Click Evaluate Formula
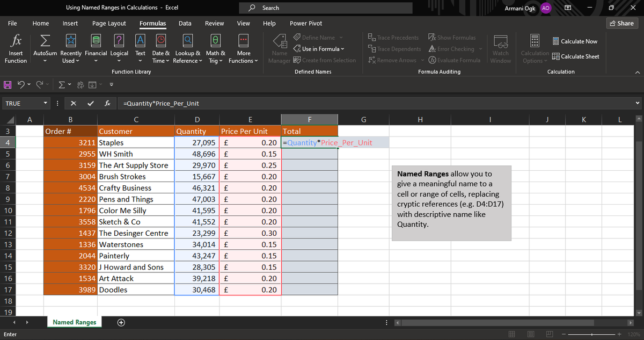This screenshot has width=644, height=340. click(x=454, y=60)
